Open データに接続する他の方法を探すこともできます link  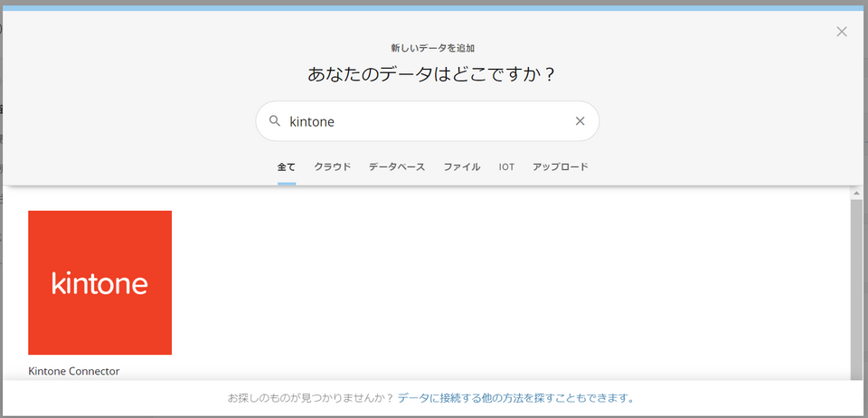[x=516, y=398]
